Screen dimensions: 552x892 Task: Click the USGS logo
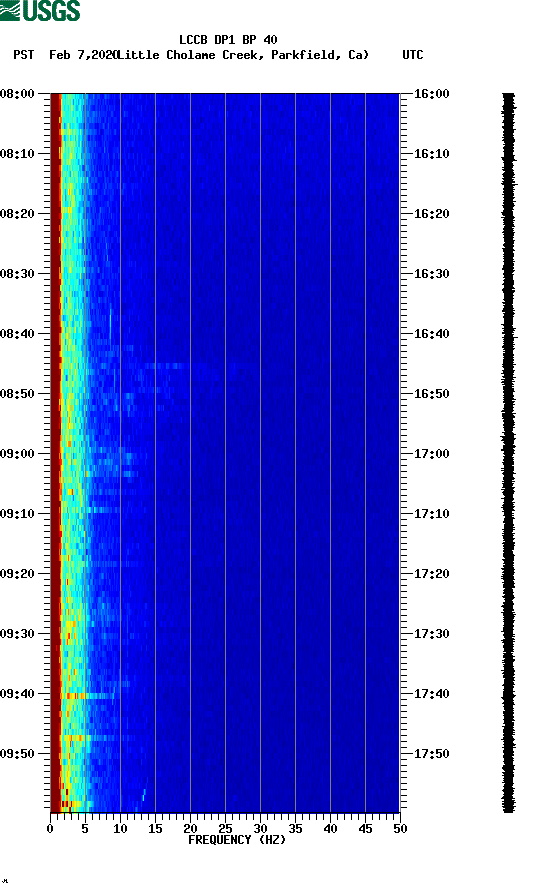[x=40, y=10]
